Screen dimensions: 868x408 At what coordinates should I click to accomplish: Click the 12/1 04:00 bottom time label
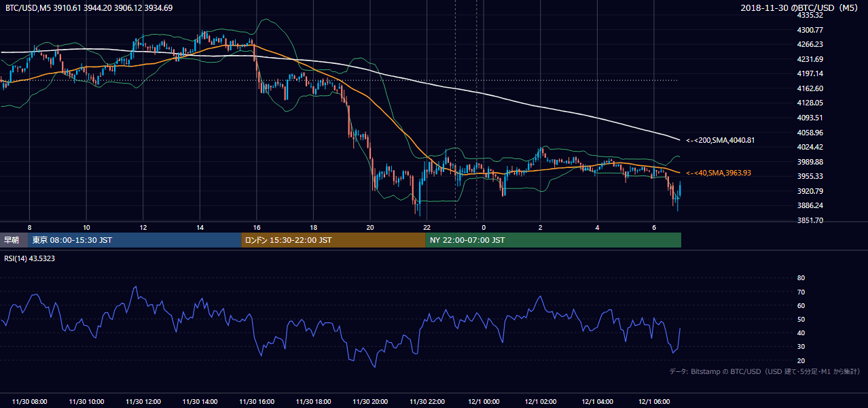(598, 401)
